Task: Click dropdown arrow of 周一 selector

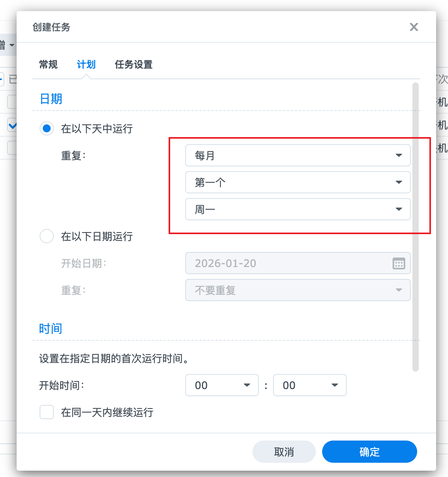Action: pyautogui.click(x=399, y=209)
